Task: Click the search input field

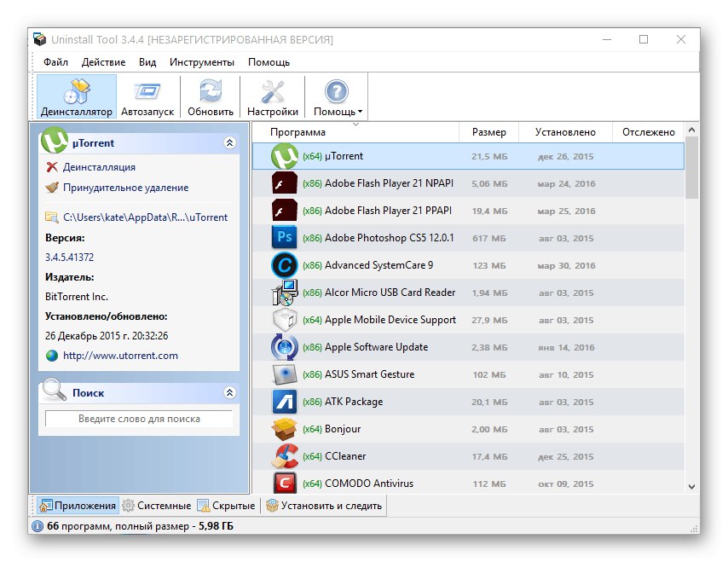Action: pos(138,418)
